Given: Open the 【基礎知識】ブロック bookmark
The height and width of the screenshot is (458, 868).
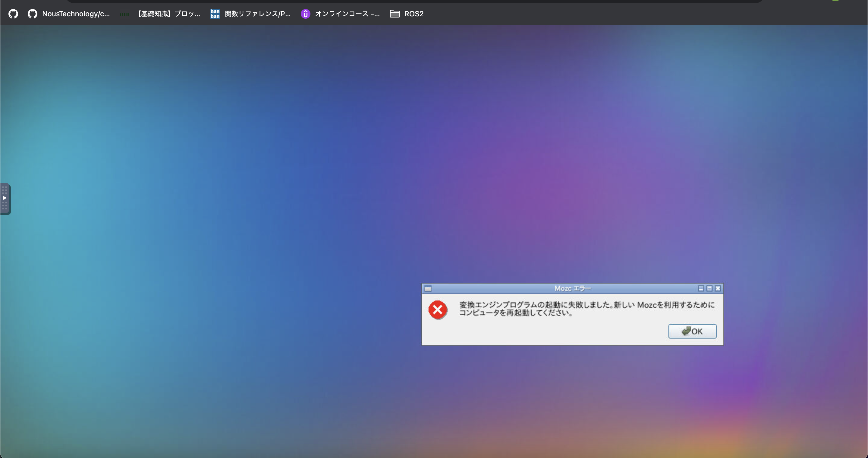Looking at the screenshot, I should (168, 14).
